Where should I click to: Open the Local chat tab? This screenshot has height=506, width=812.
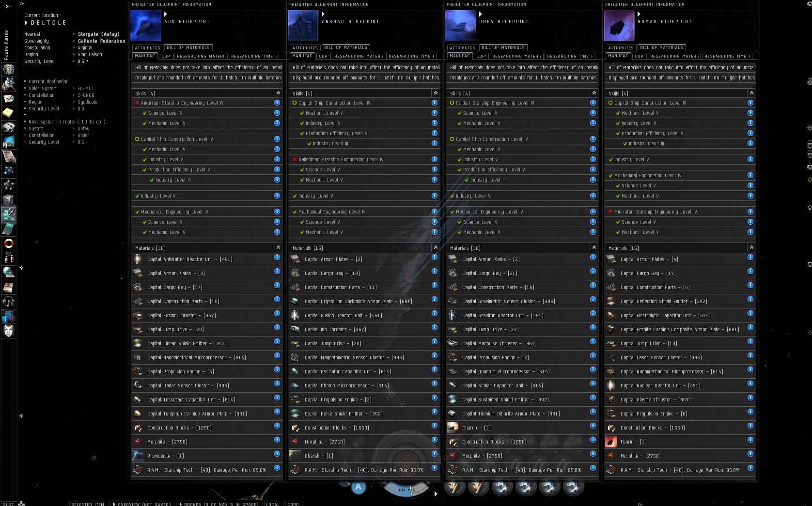click(273, 504)
